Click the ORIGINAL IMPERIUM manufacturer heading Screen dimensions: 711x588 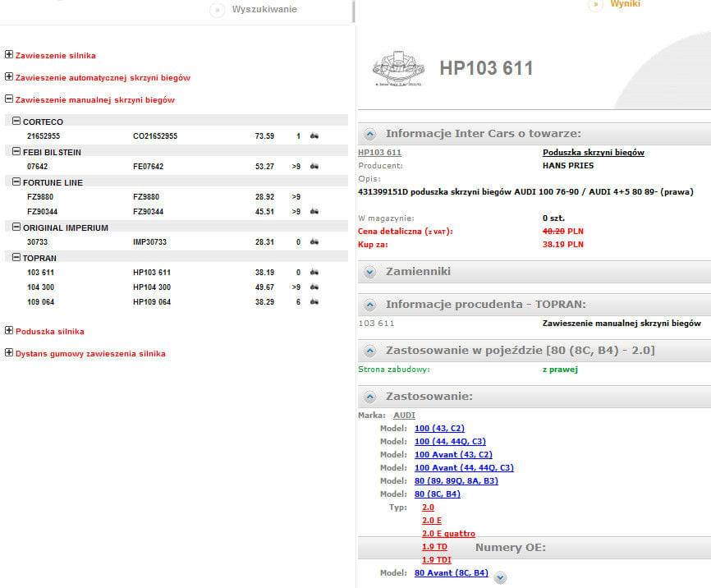pyautogui.click(x=66, y=227)
